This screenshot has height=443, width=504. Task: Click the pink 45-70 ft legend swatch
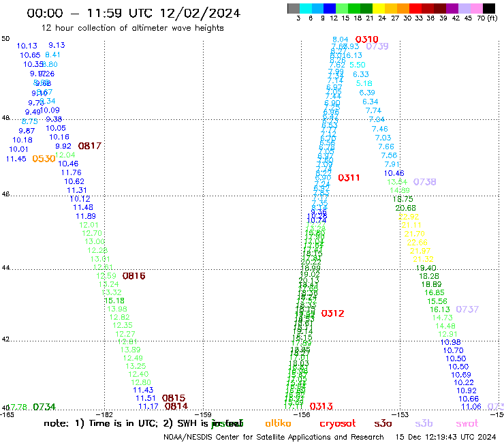tap(476, 8)
